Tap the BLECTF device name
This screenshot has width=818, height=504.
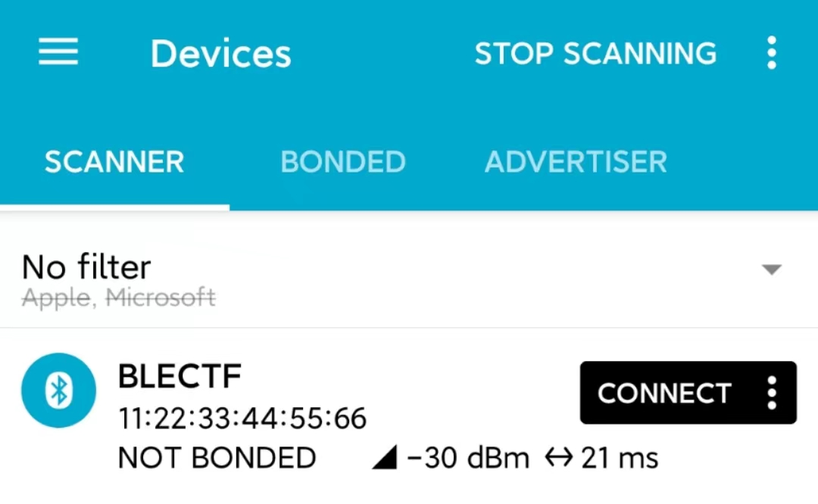180,376
